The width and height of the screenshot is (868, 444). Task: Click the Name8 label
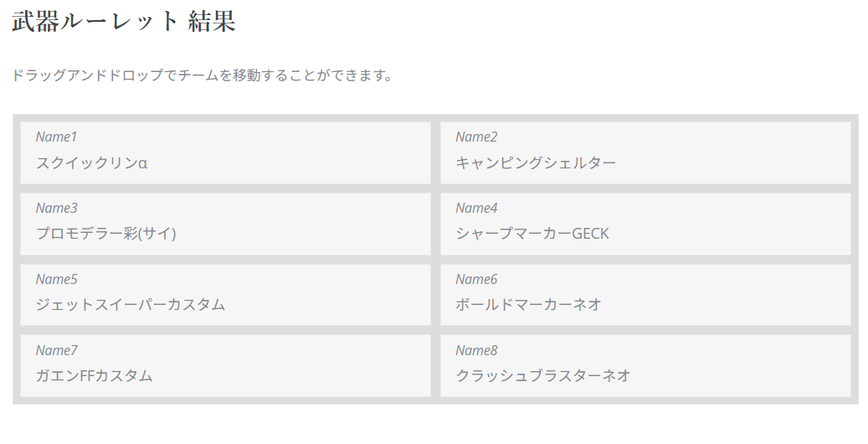pos(476,350)
